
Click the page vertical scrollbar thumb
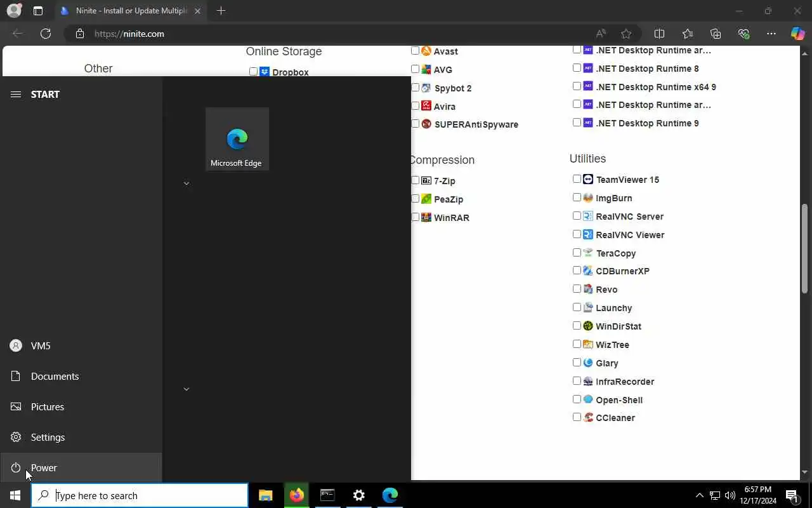coord(805,248)
